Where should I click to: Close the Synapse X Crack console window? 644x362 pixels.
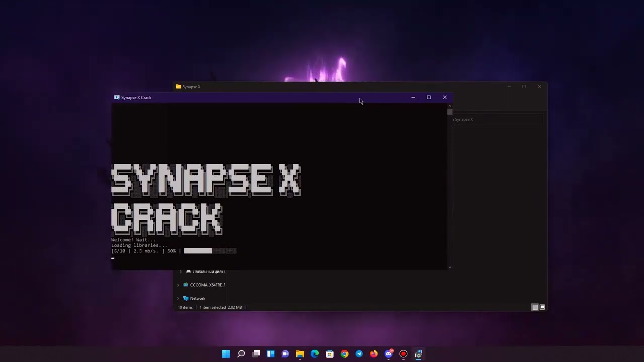[x=445, y=97]
